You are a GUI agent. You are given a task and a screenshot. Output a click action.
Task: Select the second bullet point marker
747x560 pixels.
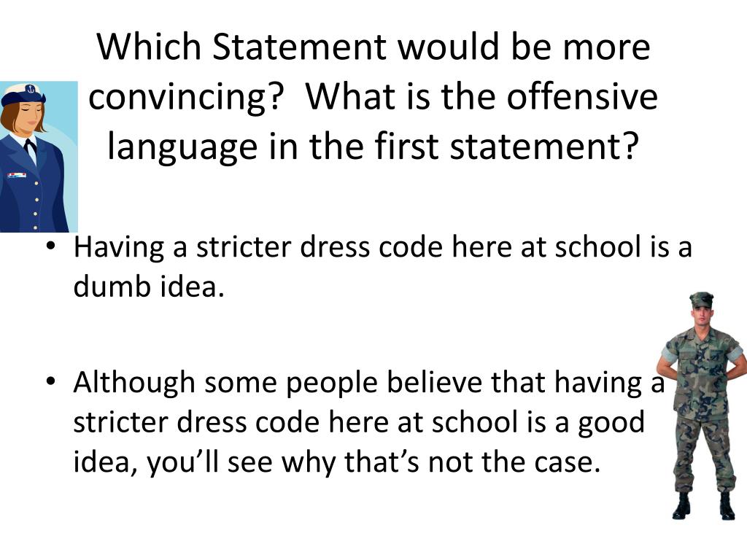tap(50, 381)
